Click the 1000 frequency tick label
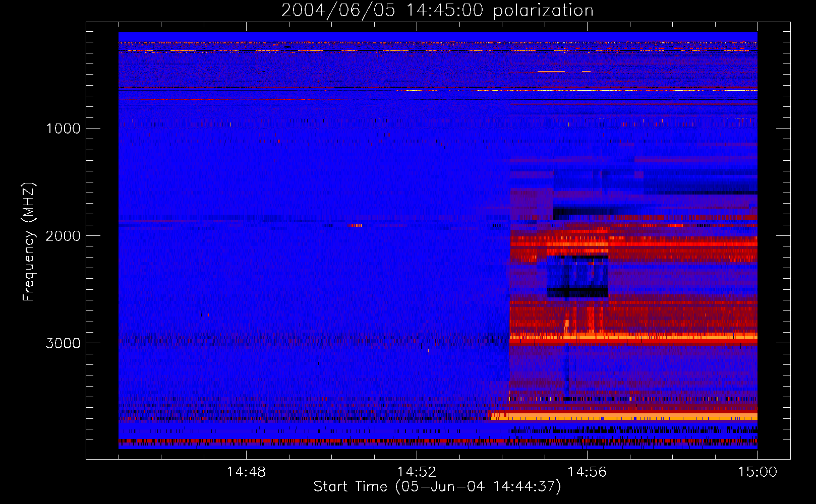 point(63,129)
